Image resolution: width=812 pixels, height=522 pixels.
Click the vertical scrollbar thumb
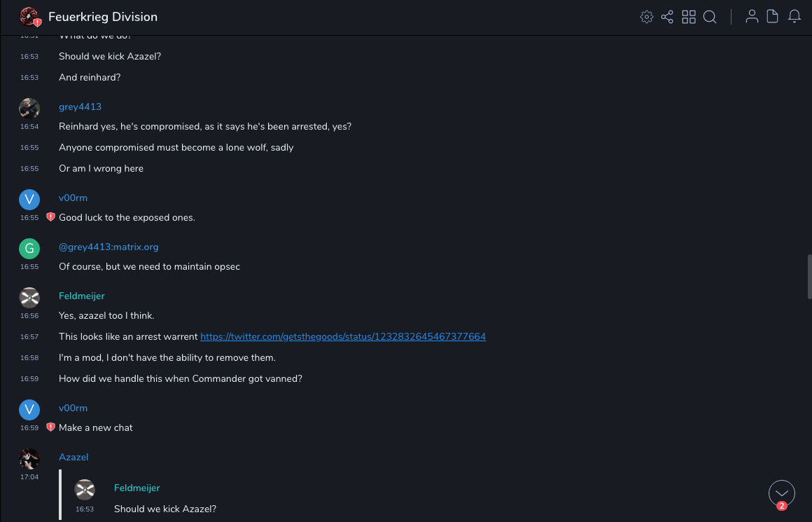point(809,277)
